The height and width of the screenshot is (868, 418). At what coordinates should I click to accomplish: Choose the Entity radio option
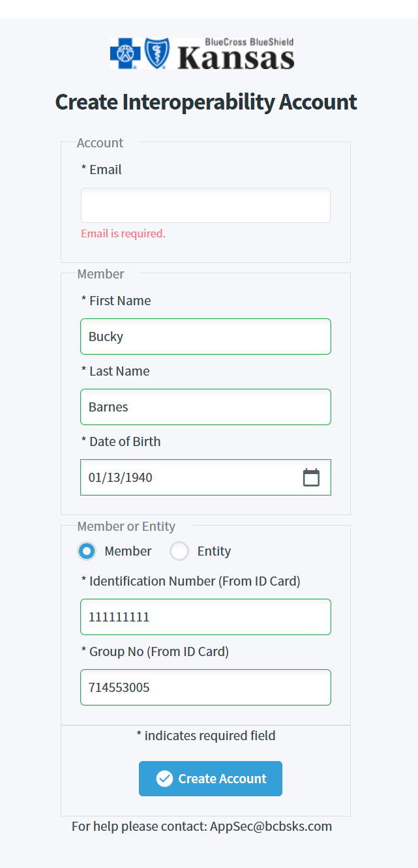(179, 551)
